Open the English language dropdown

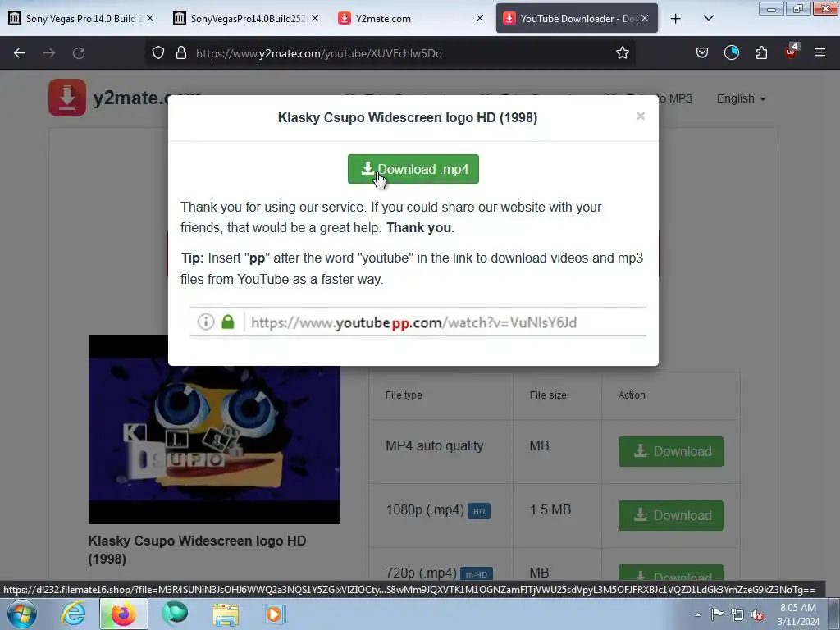click(742, 99)
